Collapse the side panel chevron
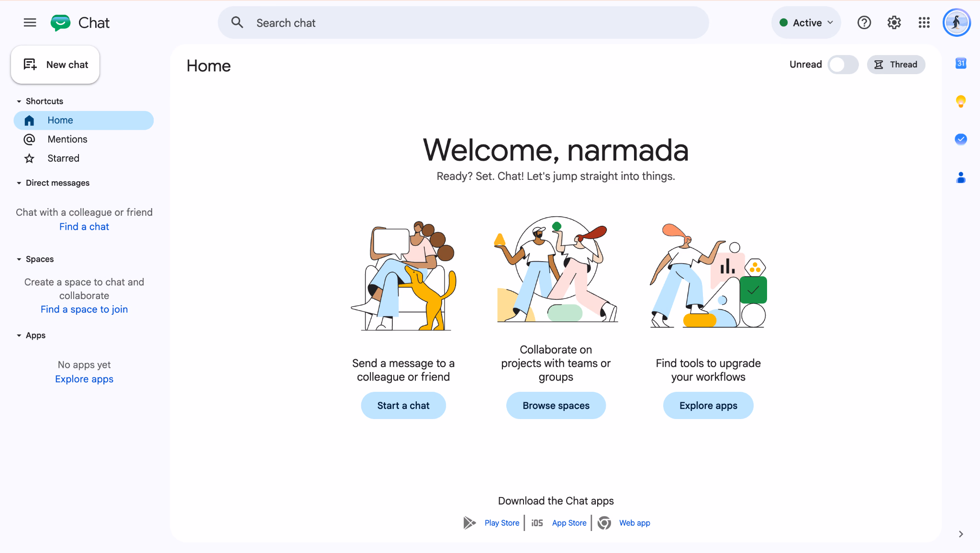Image resolution: width=980 pixels, height=553 pixels. point(961,534)
